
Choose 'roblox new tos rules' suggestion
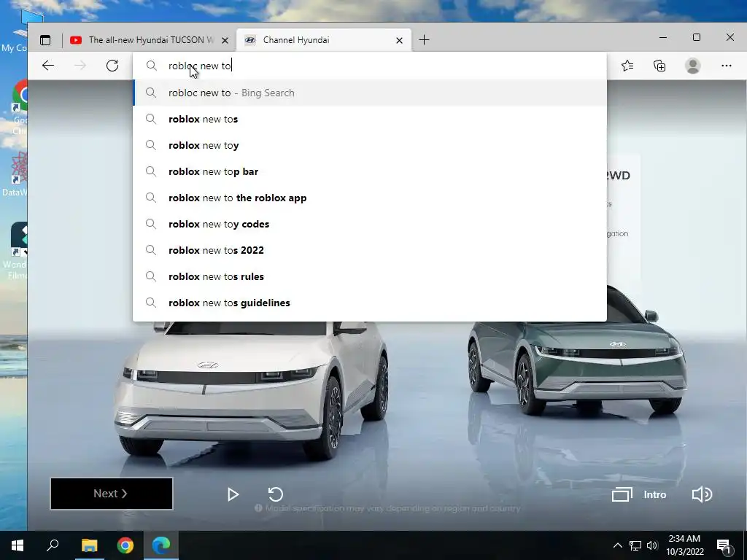coord(370,276)
